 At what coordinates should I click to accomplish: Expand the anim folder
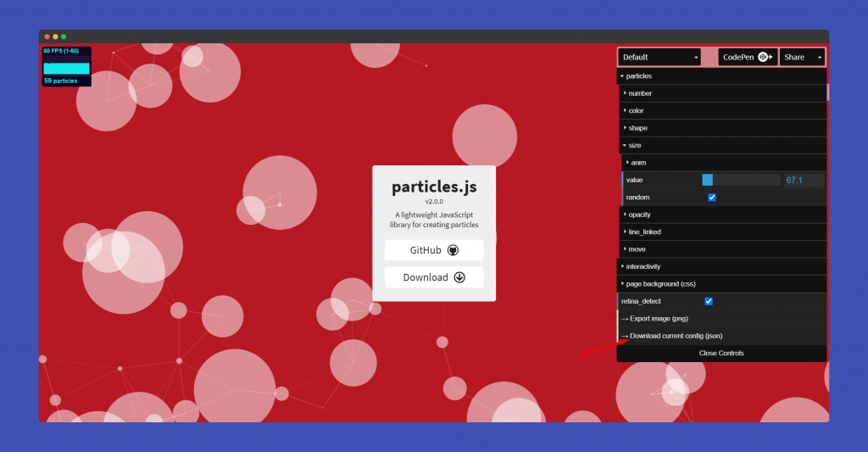click(724, 162)
